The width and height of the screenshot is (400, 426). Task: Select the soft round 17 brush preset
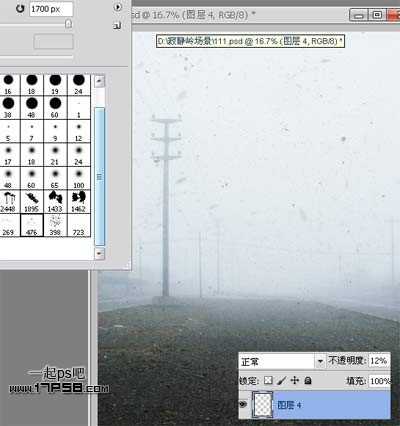(x=8, y=155)
